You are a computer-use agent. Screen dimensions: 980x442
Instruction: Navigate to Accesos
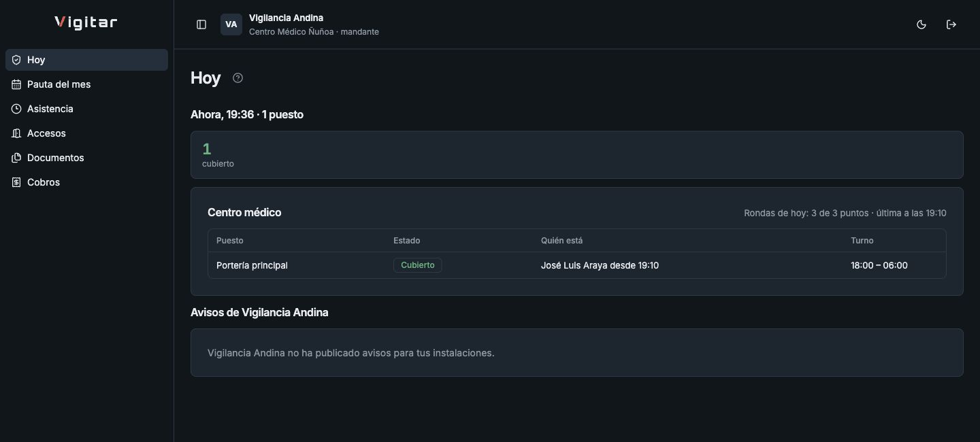coord(86,133)
